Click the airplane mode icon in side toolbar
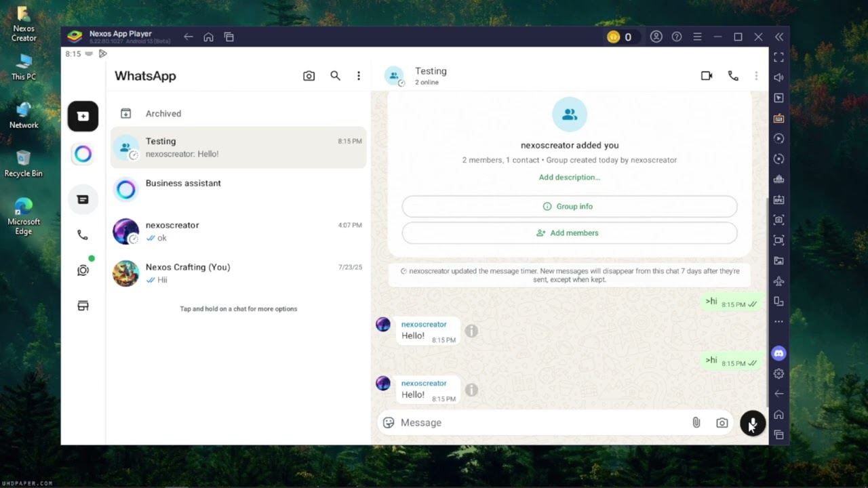 778,281
